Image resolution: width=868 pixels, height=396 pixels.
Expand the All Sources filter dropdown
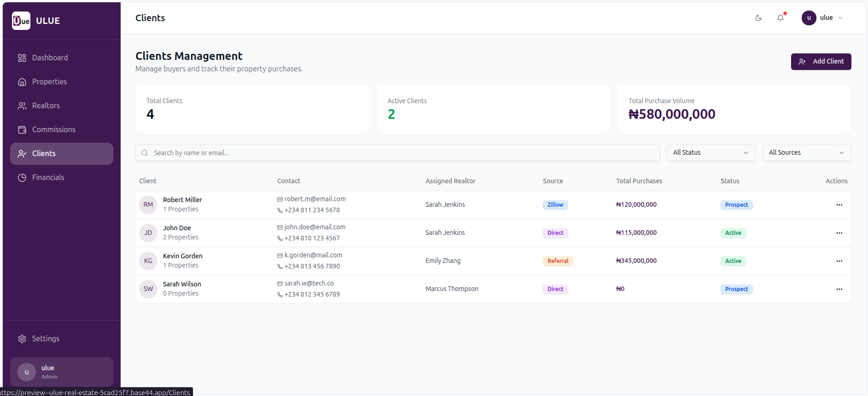coord(806,153)
